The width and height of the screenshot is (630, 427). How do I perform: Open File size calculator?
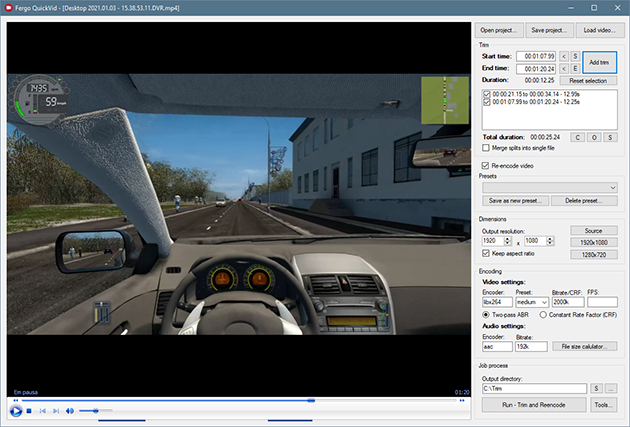pos(585,346)
